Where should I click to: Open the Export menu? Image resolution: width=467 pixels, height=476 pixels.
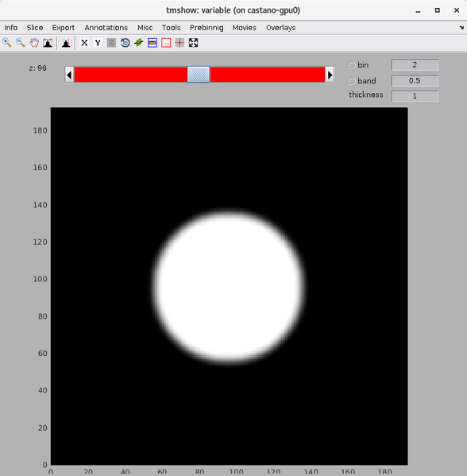click(x=64, y=28)
